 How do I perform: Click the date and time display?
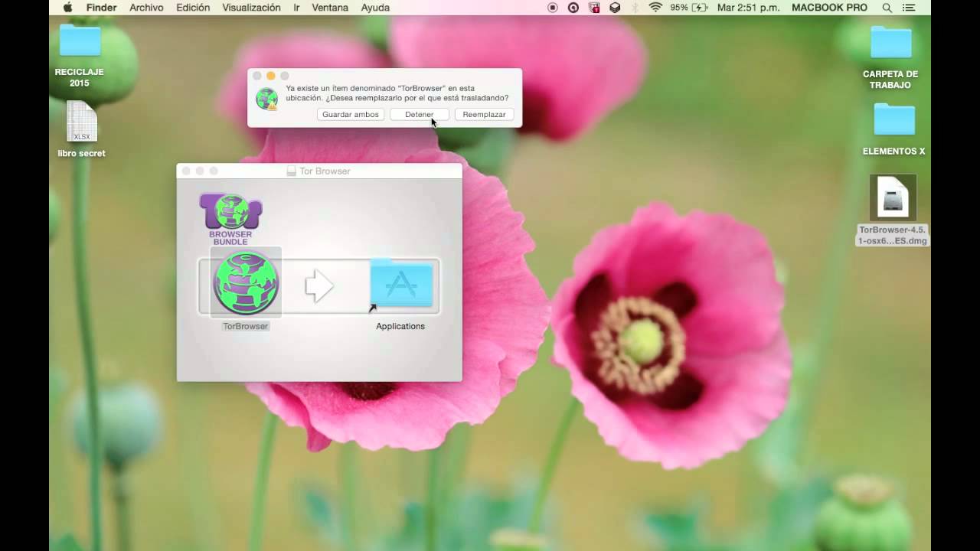click(748, 8)
